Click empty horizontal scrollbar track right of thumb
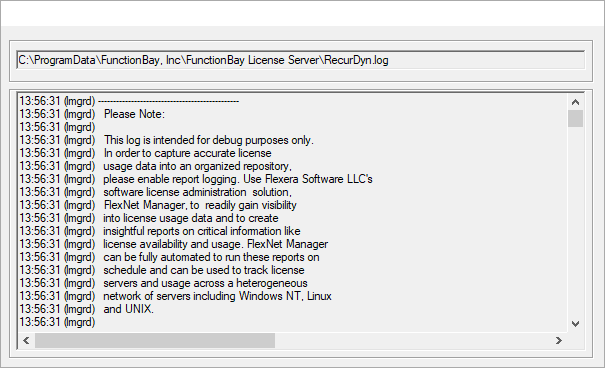The image size is (605, 368). [413, 340]
